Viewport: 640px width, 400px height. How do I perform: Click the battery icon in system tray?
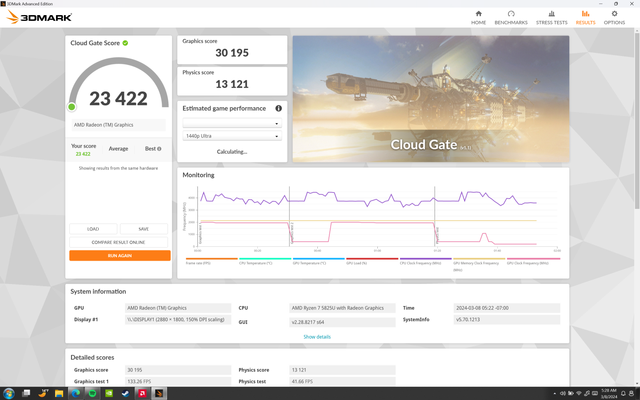point(571,393)
